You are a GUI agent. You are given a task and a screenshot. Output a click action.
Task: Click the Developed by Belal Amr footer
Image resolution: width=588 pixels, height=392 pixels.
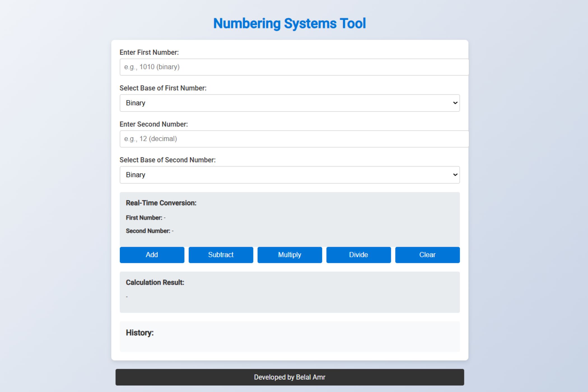click(290, 377)
